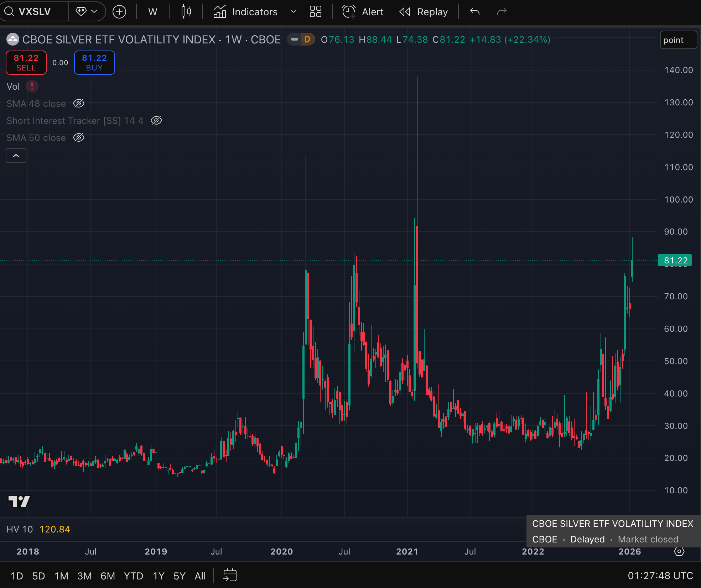Open the Indicators dropdown chevron
The image size is (701, 588).
click(293, 11)
